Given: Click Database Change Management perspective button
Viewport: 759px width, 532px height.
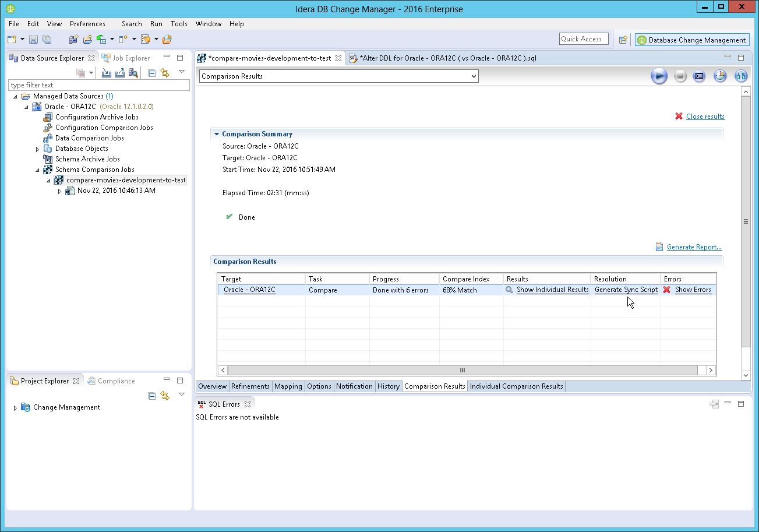Looking at the screenshot, I should click(x=692, y=40).
